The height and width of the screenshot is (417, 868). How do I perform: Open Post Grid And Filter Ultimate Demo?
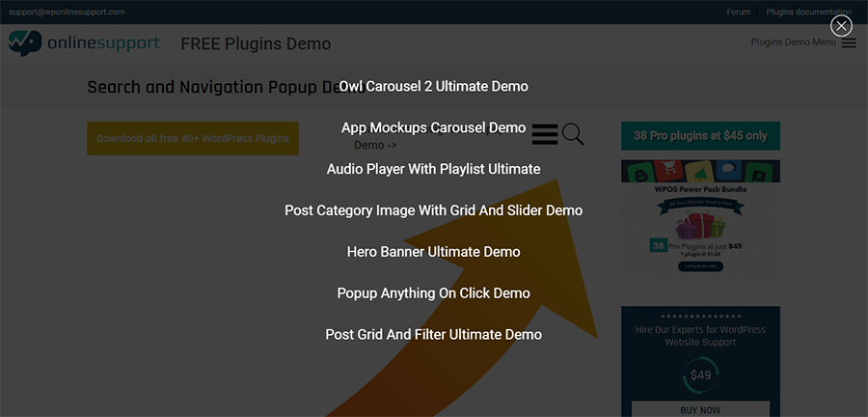pyautogui.click(x=433, y=335)
